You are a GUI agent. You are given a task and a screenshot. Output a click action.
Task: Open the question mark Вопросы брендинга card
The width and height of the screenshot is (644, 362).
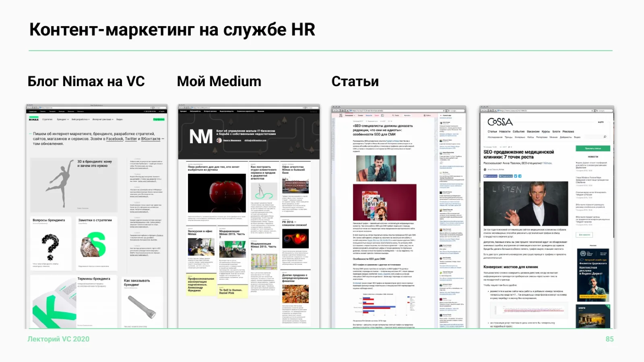[51, 244]
